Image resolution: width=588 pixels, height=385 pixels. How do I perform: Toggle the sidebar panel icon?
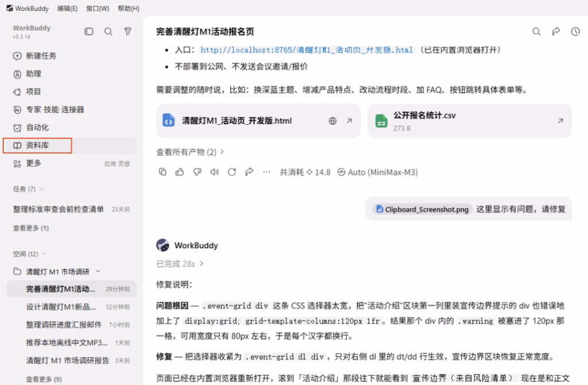coord(89,32)
